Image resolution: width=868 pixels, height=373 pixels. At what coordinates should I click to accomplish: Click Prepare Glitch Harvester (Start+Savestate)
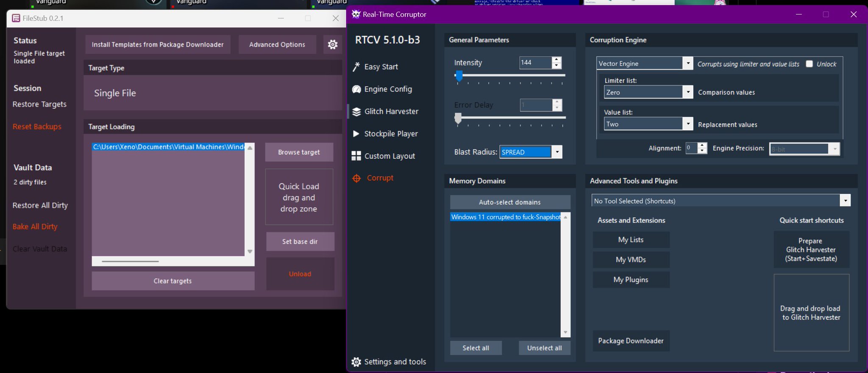(811, 250)
